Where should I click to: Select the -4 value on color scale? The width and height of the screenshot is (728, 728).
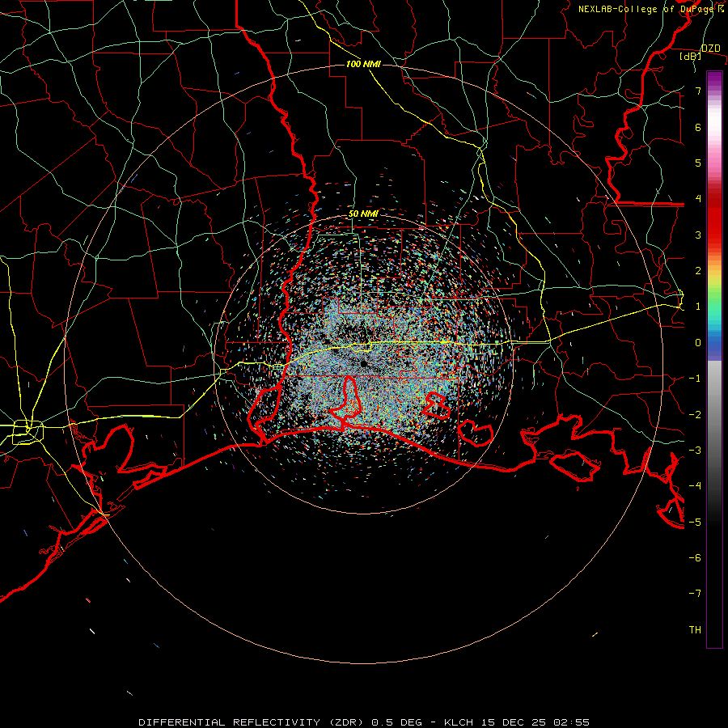[695, 486]
